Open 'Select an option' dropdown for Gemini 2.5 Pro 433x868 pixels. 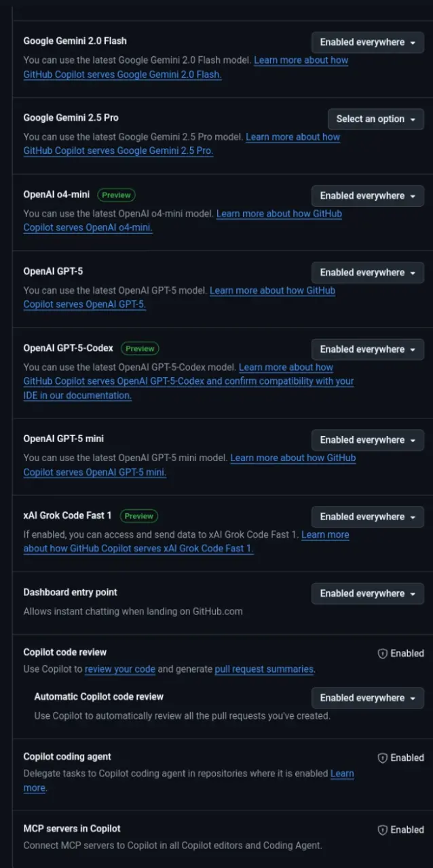click(x=376, y=119)
